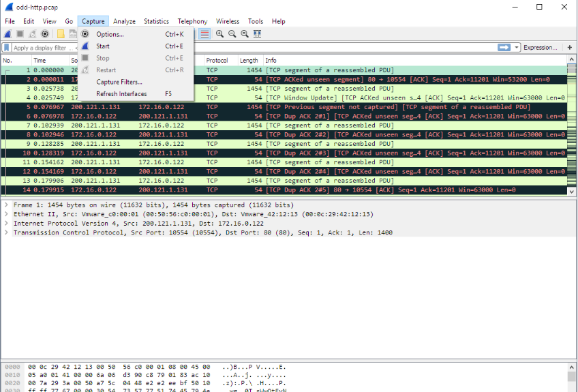Select packet 8 Dup ACK 2#2
578x392 pixels.
coord(284,134)
